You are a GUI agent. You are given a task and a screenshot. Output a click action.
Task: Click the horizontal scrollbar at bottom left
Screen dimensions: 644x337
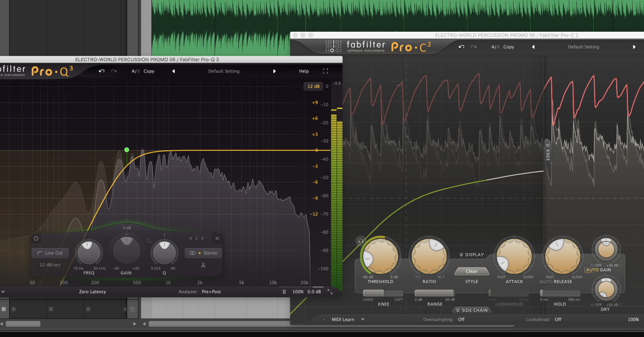tap(24, 323)
